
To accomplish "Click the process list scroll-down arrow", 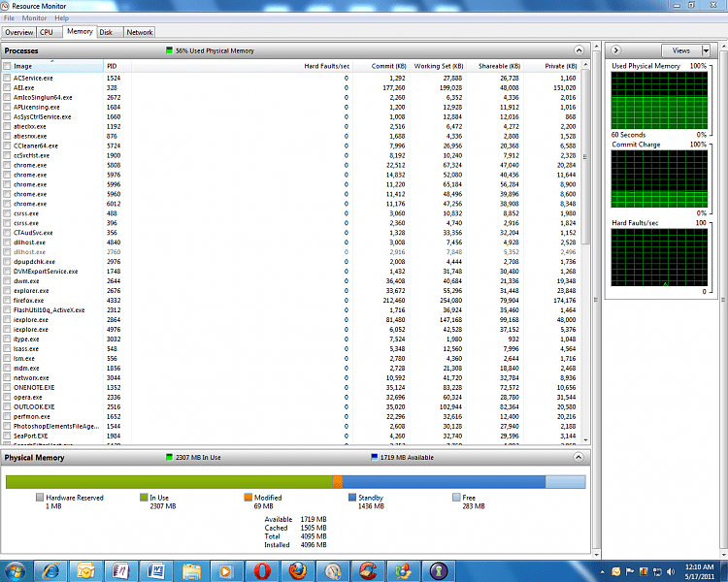I will pyautogui.click(x=585, y=440).
